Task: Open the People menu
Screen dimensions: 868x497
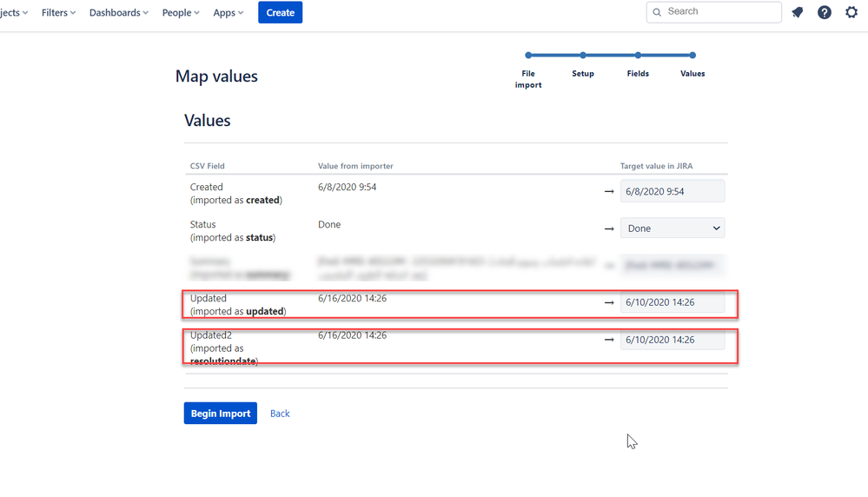Action: 181,12
